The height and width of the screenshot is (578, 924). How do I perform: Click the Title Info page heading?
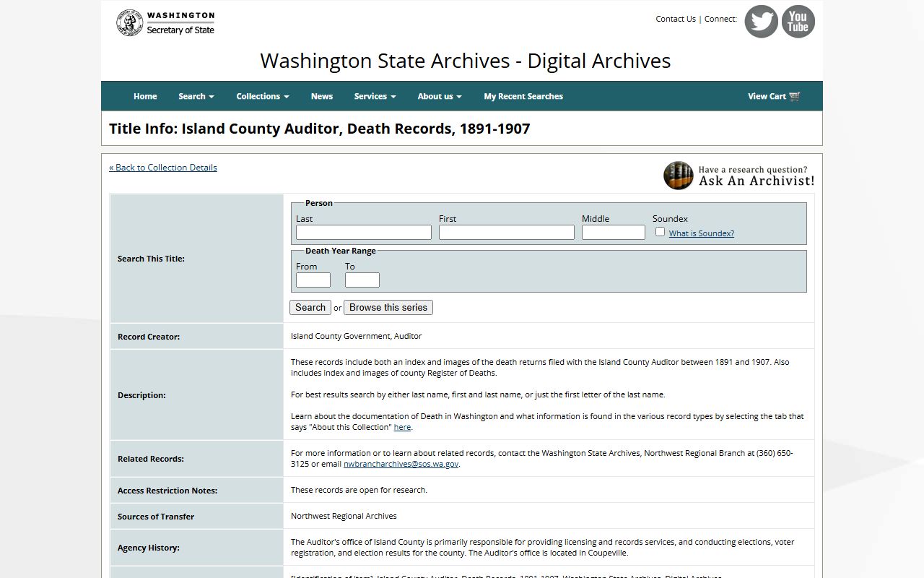coord(320,129)
